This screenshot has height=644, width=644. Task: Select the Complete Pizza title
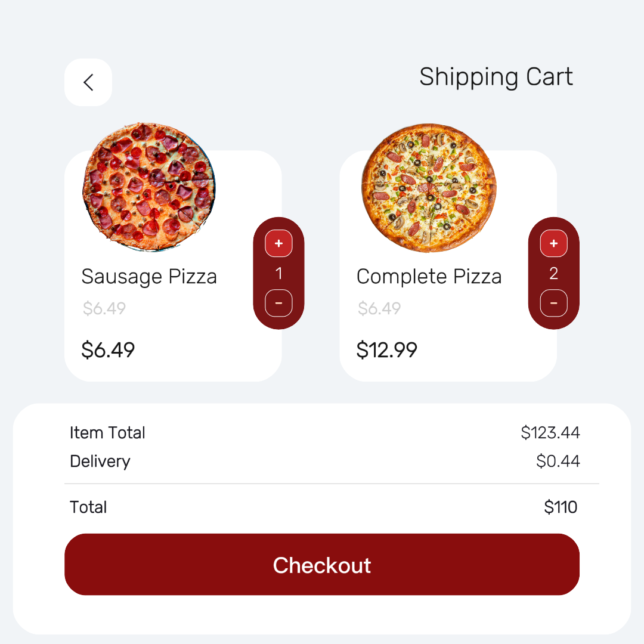(x=429, y=277)
